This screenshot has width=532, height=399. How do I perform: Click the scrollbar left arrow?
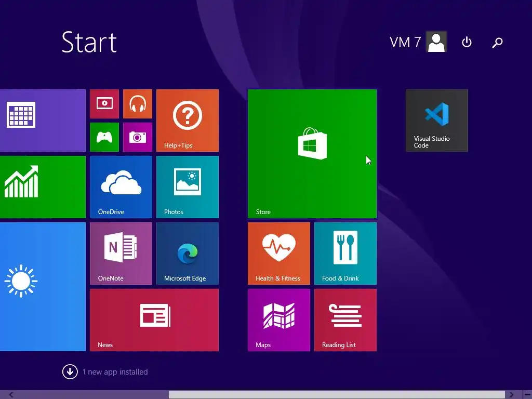[x=11, y=395]
